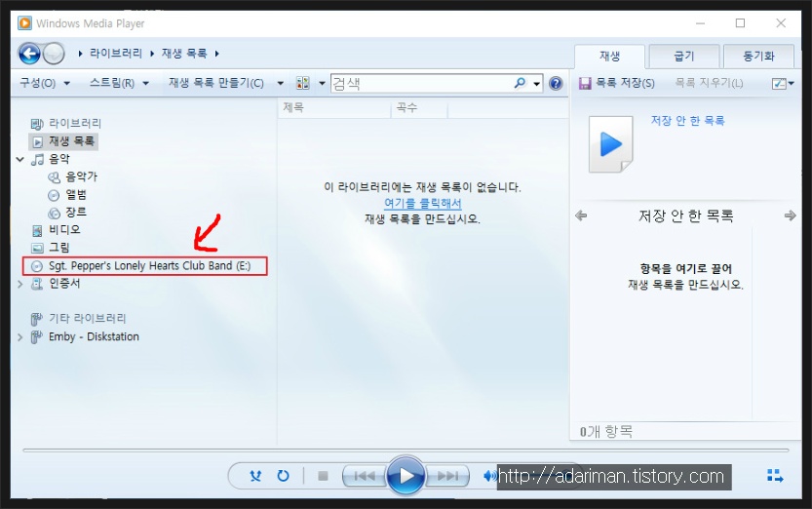Viewport: 812px width, 509px height.
Task: Select 앨범 under music
Action: coord(76,195)
